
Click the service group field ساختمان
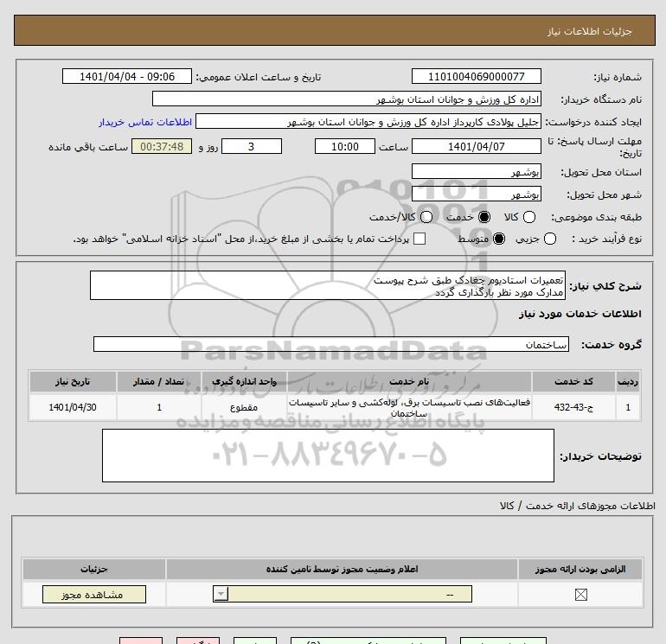(x=331, y=344)
